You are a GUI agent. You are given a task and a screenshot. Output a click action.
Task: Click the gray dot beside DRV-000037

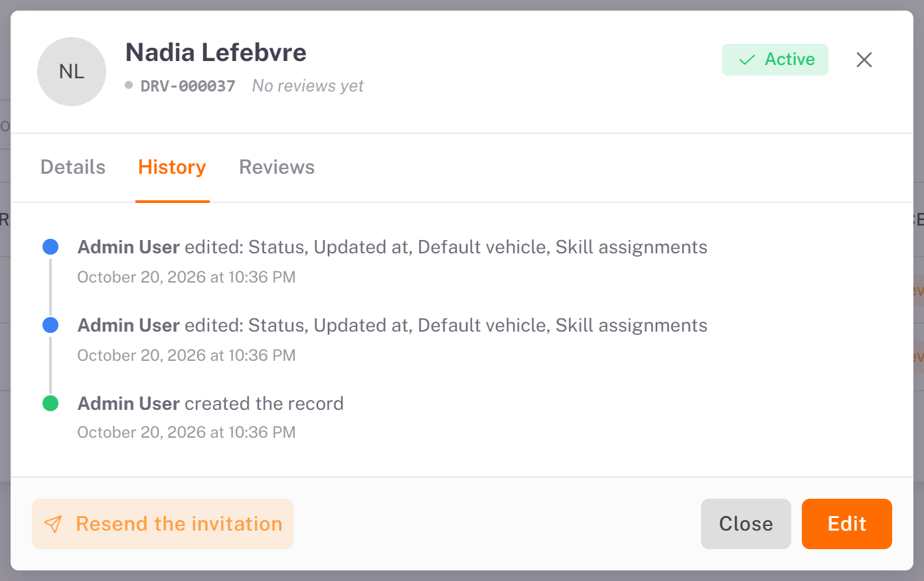(129, 85)
